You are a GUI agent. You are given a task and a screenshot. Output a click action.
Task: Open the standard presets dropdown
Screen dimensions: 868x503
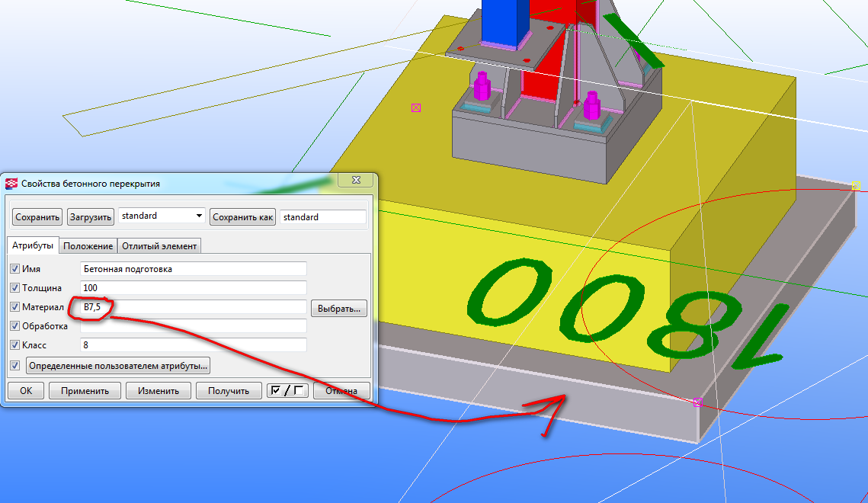200,216
